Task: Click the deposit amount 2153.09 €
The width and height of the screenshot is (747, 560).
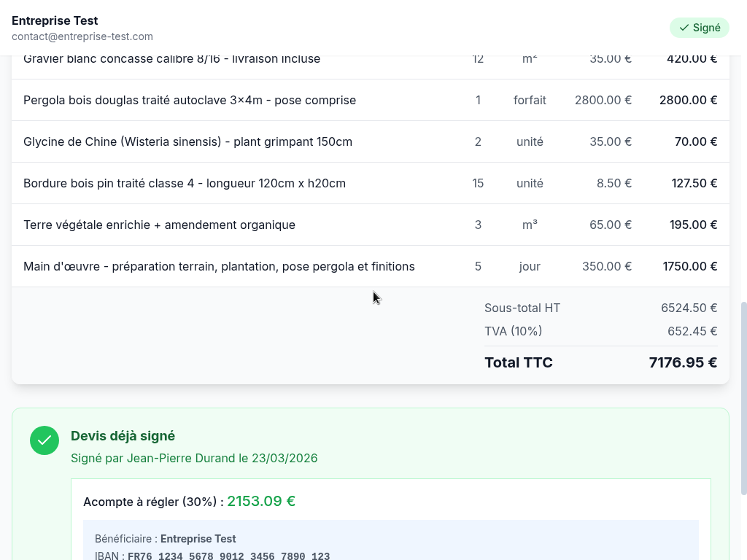Action: [261, 501]
